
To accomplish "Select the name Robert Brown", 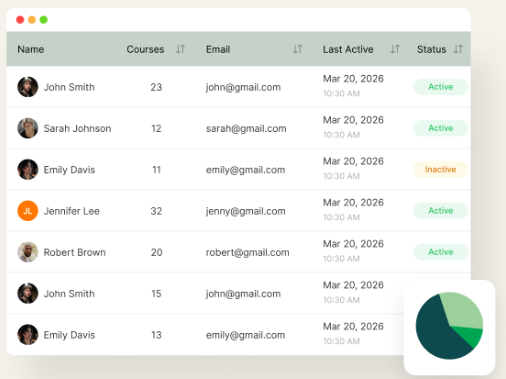I will point(75,252).
